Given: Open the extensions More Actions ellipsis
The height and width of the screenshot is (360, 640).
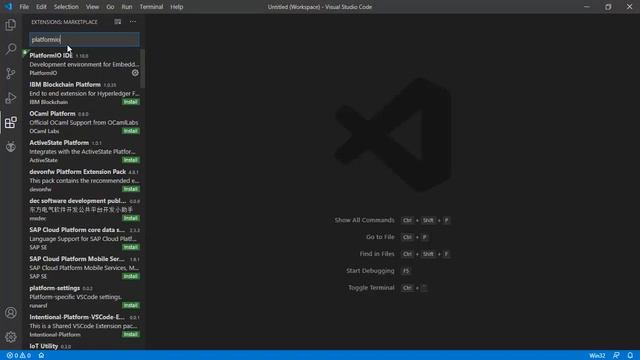Looking at the screenshot, I should pos(133,22).
